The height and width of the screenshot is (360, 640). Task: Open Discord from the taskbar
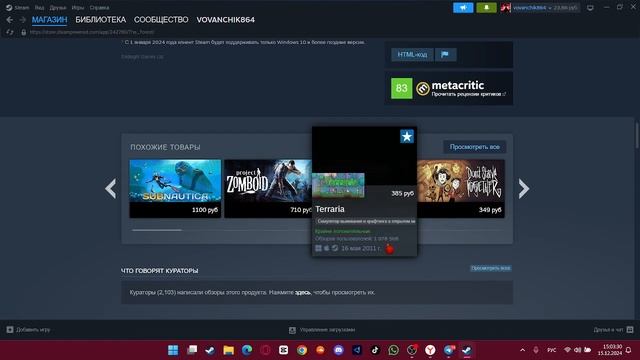click(338, 350)
